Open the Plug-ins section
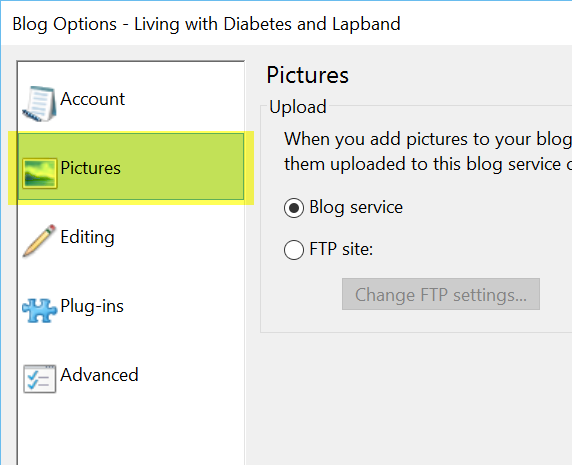 point(131,306)
